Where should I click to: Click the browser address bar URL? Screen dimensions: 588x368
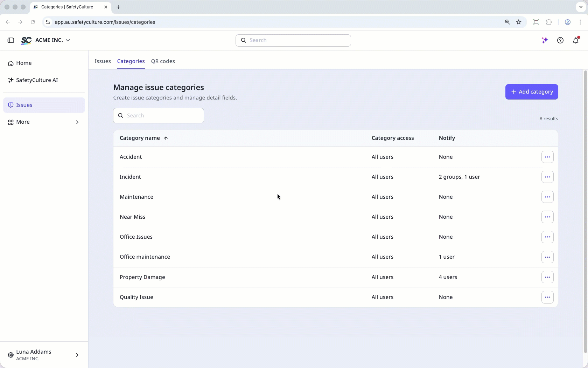tap(105, 22)
